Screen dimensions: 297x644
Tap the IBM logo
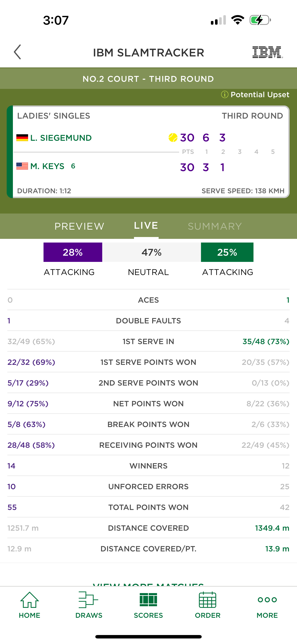click(x=268, y=52)
